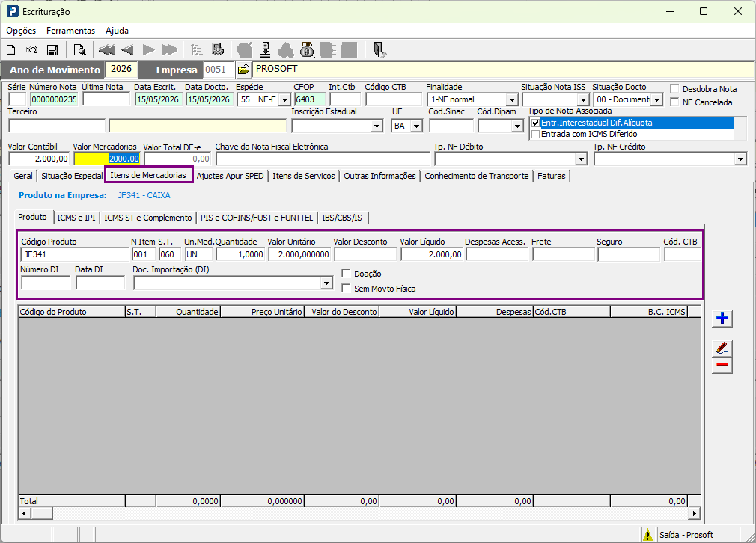
Task: Switch to the Outras Informações tab
Action: pos(379,176)
